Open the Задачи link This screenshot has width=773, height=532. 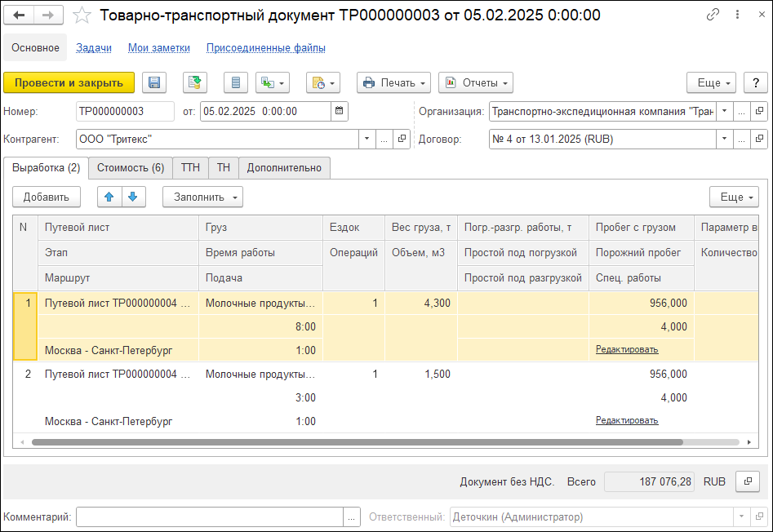coord(94,48)
